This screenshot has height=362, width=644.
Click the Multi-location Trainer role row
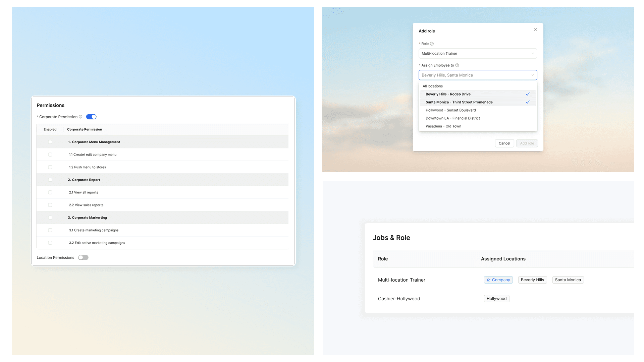[x=401, y=280]
